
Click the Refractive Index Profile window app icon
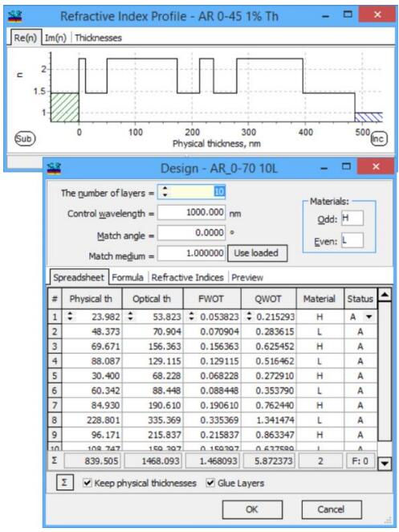point(15,16)
